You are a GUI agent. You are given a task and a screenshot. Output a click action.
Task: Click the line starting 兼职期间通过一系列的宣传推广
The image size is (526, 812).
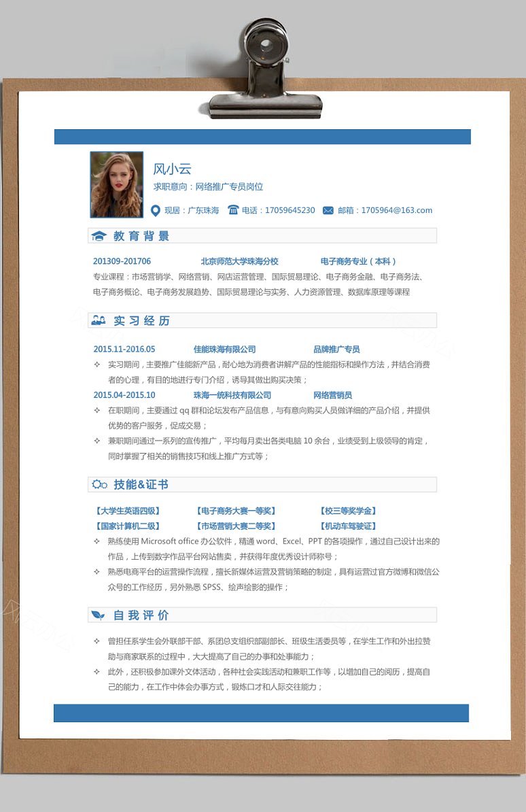(x=268, y=441)
